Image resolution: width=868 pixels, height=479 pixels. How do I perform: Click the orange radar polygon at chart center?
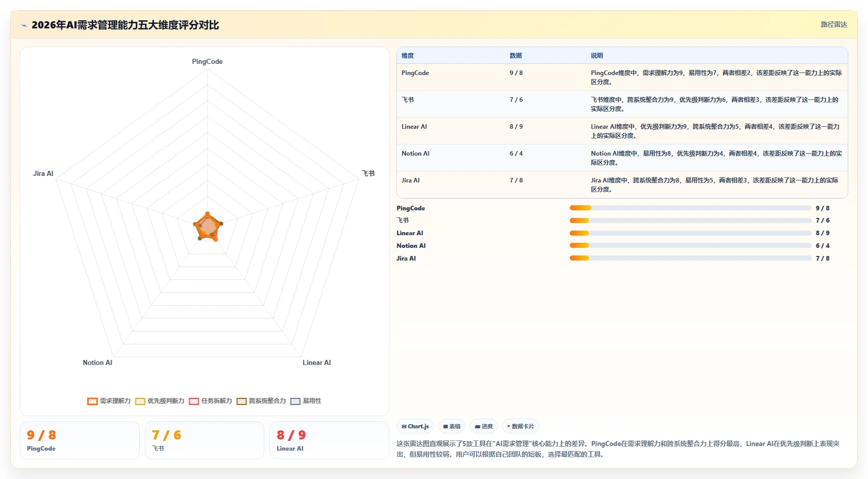(208, 227)
